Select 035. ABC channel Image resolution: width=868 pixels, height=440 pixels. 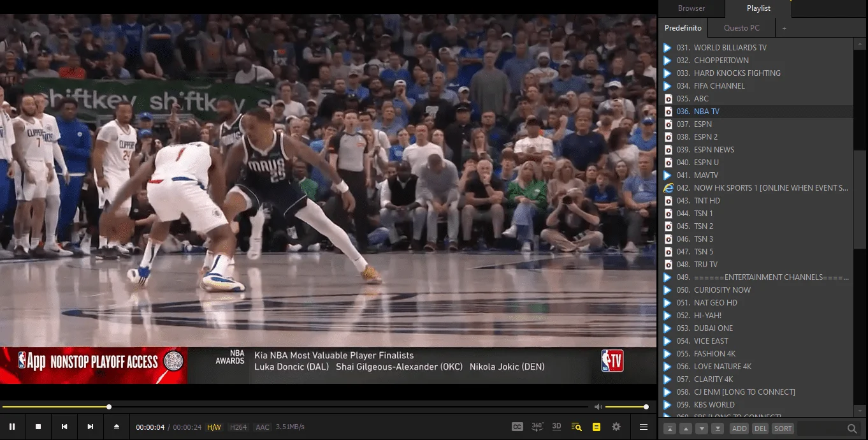coord(756,99)
